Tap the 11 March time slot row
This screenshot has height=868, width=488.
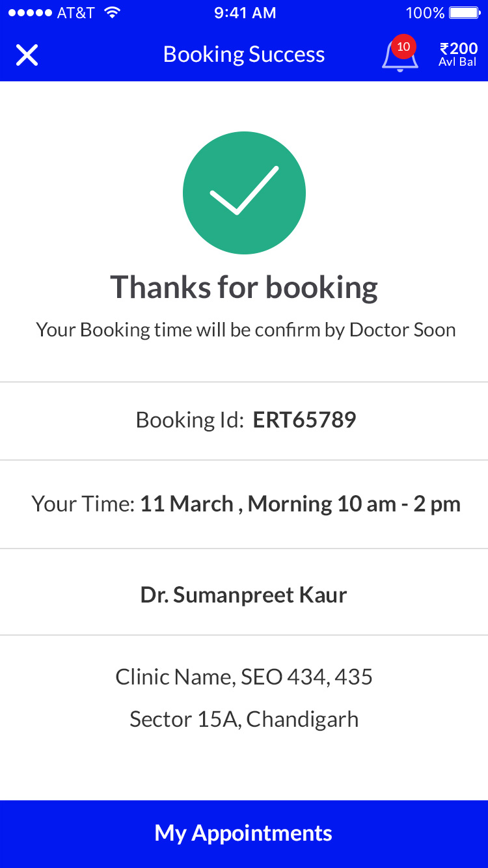point(245,504)
